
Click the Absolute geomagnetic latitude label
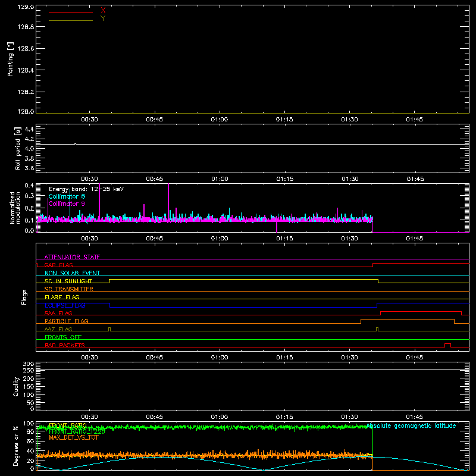pyautogui.click(x=411, y=425)
